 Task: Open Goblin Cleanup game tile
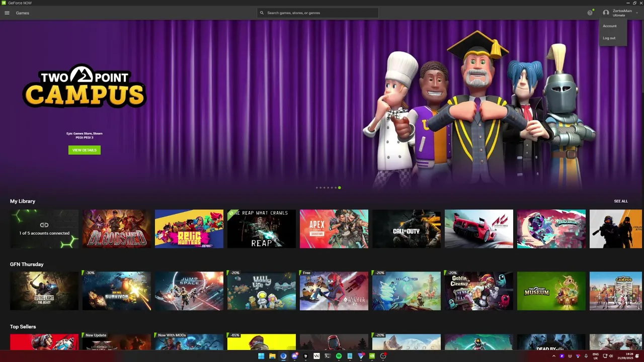coord(479,291)
